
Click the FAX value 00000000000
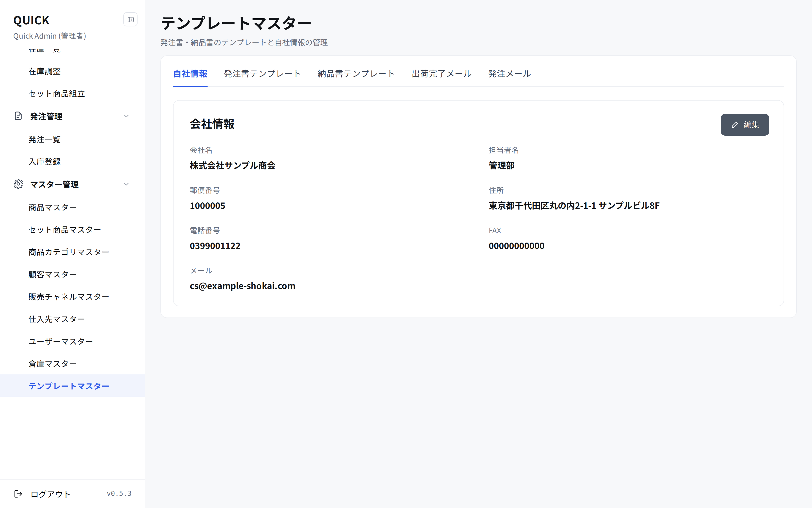click(x=516, y=246)
